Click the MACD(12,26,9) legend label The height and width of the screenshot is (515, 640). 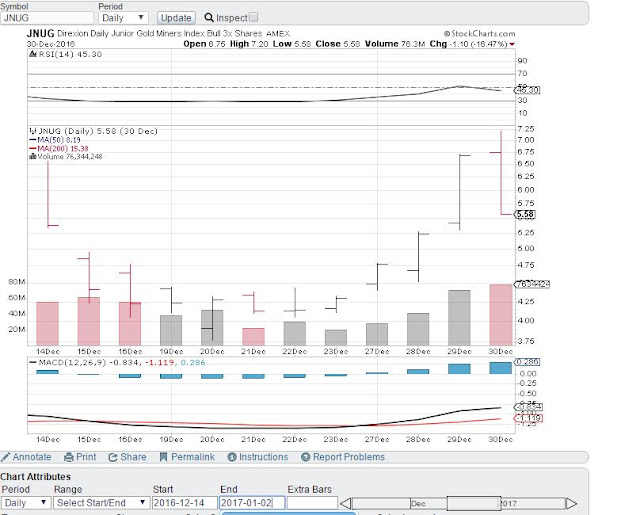72,362
